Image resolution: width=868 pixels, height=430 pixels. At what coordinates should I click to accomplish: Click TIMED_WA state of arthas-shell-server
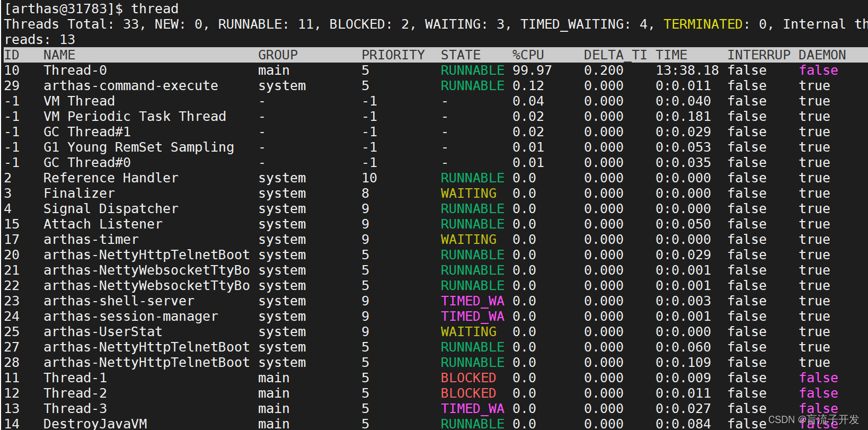pos(473,301)
